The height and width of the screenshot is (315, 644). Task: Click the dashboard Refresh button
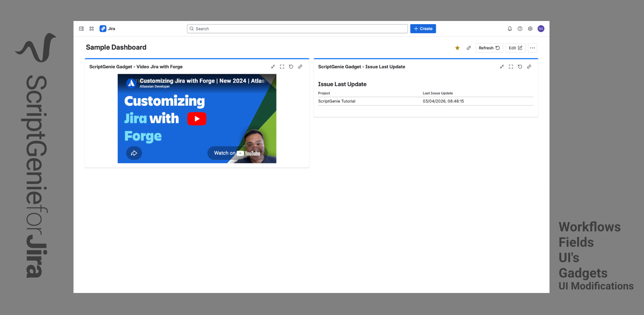489,48
